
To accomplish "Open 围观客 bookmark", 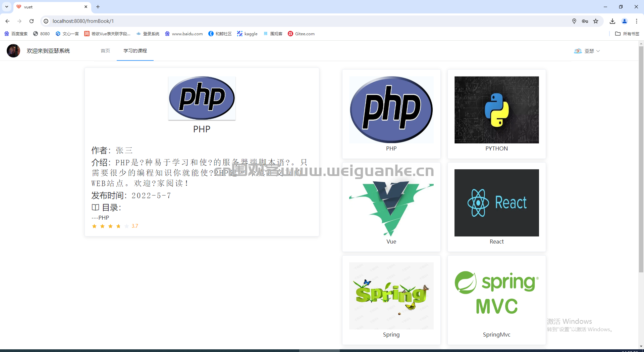I will click(x=273, y=34).
